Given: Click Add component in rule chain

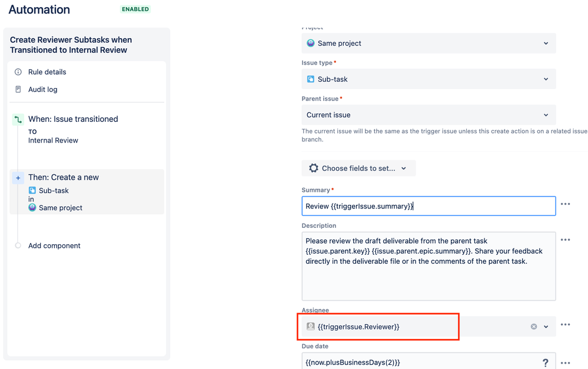Looking at the screenshot, I should pos(54,245).
